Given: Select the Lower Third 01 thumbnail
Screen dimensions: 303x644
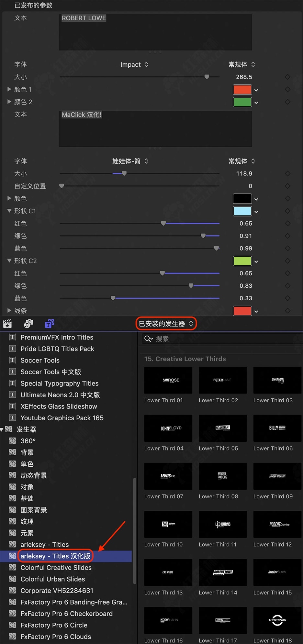Looking at the screenshot, I should point(168,380).
